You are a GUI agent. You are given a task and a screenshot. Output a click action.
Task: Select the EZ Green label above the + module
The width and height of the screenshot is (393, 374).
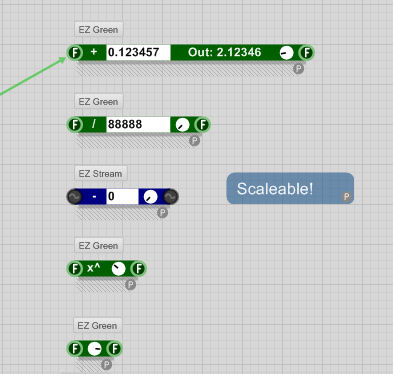99,29
